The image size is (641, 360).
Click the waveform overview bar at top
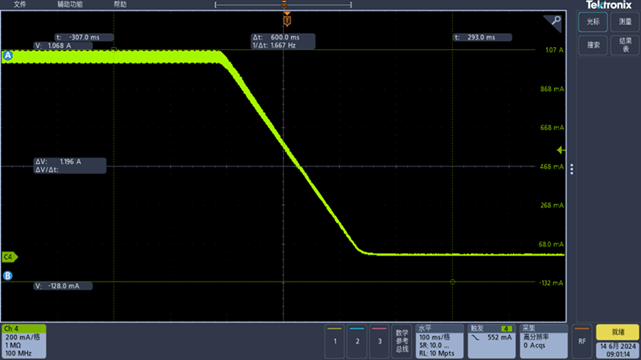pos(283,5)
